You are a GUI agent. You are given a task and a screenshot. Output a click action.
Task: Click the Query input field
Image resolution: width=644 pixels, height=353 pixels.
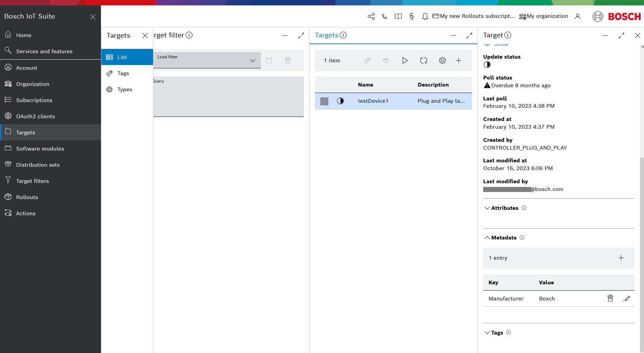[228, 98]
